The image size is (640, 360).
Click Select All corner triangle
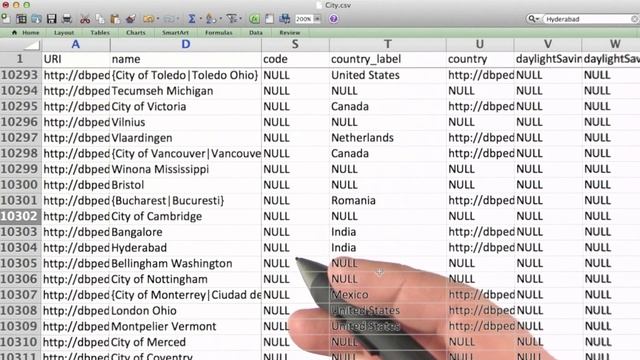(32, 44)
